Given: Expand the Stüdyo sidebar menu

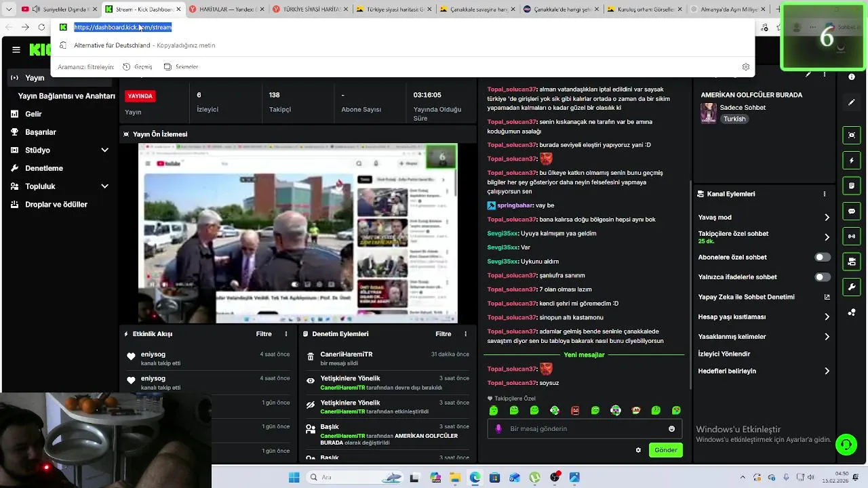Looking at the screenshot, I should coord(104,150).
